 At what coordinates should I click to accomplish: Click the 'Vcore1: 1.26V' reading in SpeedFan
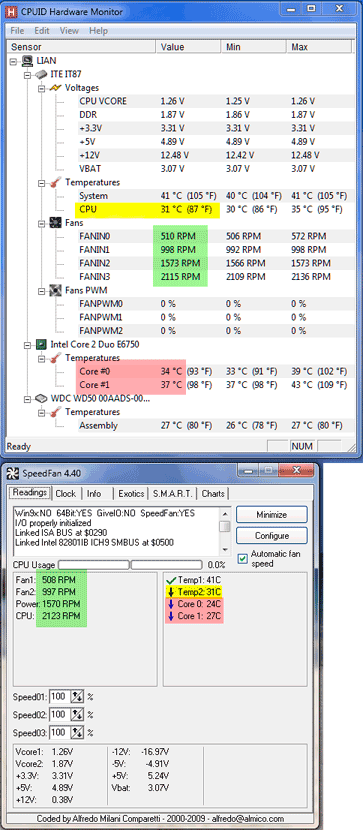click(43, 751)
